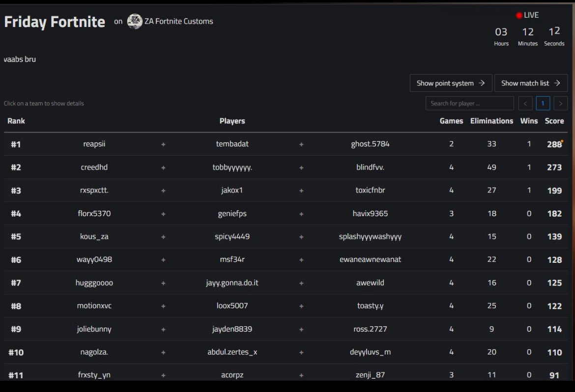Screen dimensions: 575x392
Task: Select player ewaneawnewanat
Action: coord(371,260)
